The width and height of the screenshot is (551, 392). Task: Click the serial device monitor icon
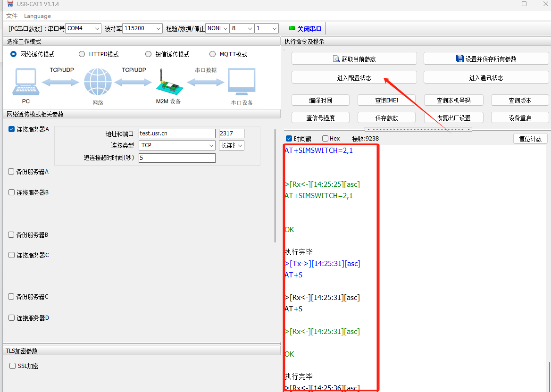(242, 82)
